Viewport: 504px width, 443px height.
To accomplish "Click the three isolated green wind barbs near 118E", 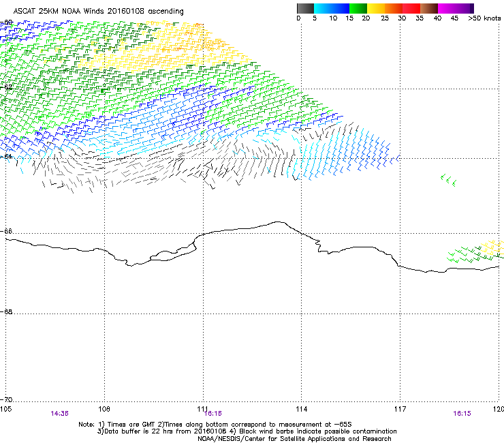I will pyautogui.click(x=448, y=180).
